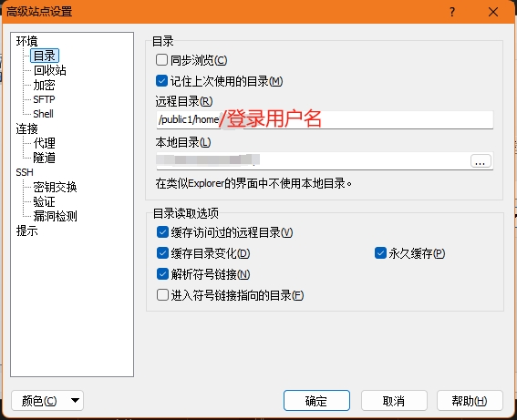The image size is (517, 420).
Task: Open 加密 settings page
Action: tap(44, 85)
